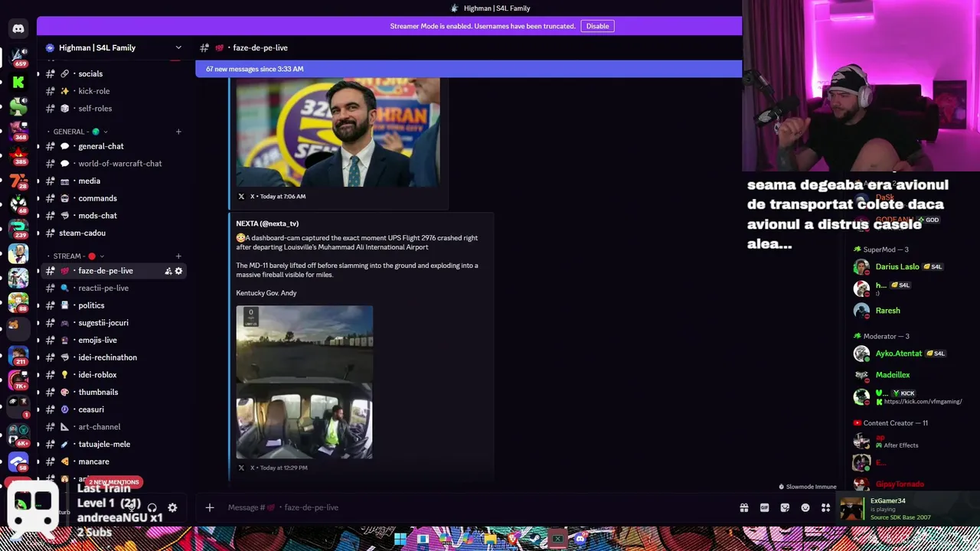Viewport: 980px width, 551px height.
Task: Open the campaign photo embed thumbnail
Action: [338, 133]
